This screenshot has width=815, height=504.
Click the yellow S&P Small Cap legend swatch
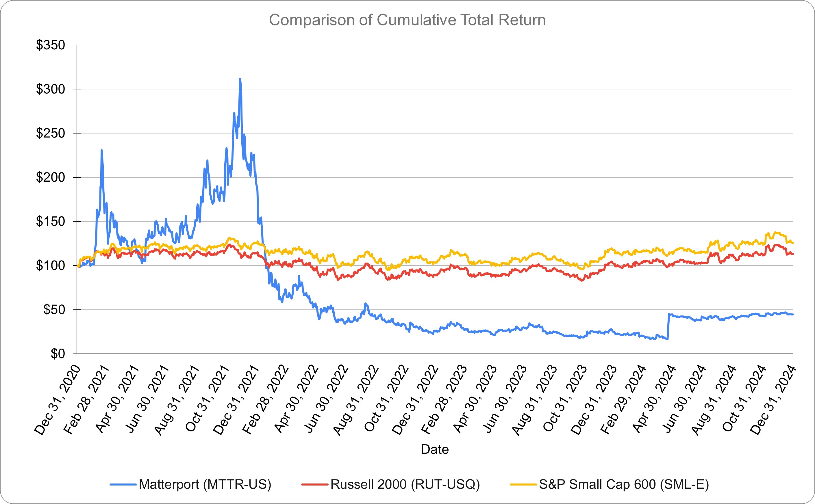click(x=523, y=484)
